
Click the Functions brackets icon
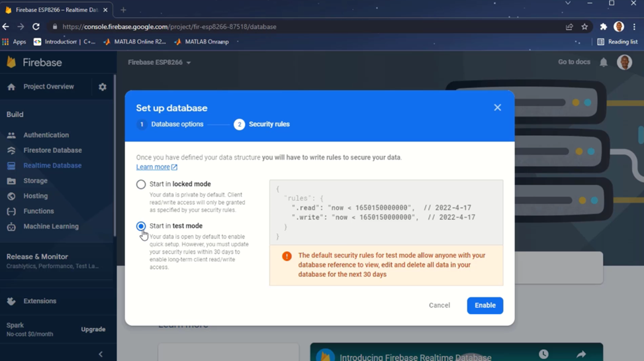pyautogui.click(x=11, y=211)
